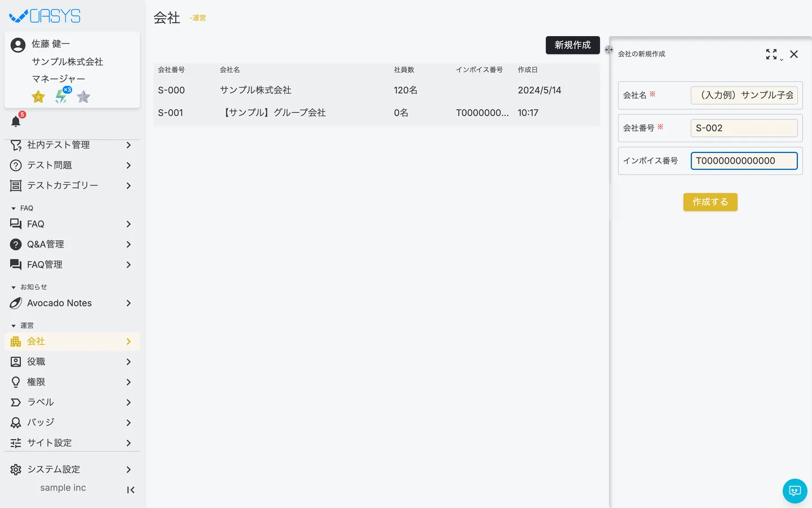Open the システム設定 menu item

[72, 470]
